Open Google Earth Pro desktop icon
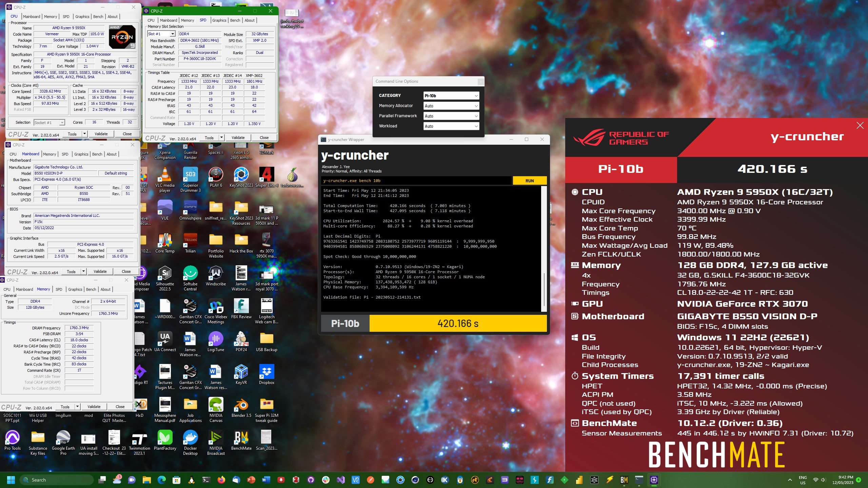 coord(63,443)
